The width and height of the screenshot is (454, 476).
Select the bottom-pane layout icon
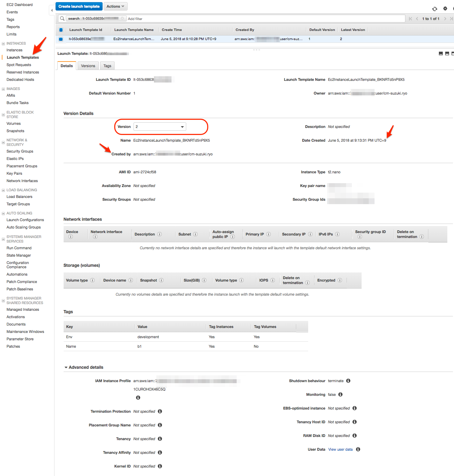click(x=447, y=53)
